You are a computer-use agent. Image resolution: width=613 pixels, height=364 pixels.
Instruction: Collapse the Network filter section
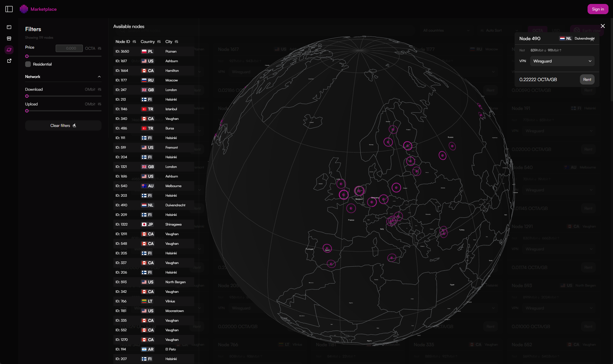99,77
